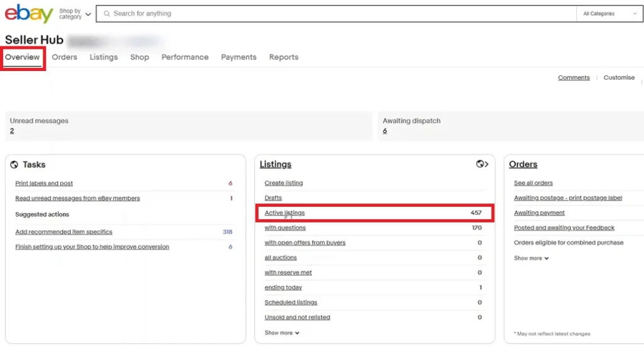Open the Listings panel heading link
Screen dimensions: 644x350
click(x=275, y=164)
